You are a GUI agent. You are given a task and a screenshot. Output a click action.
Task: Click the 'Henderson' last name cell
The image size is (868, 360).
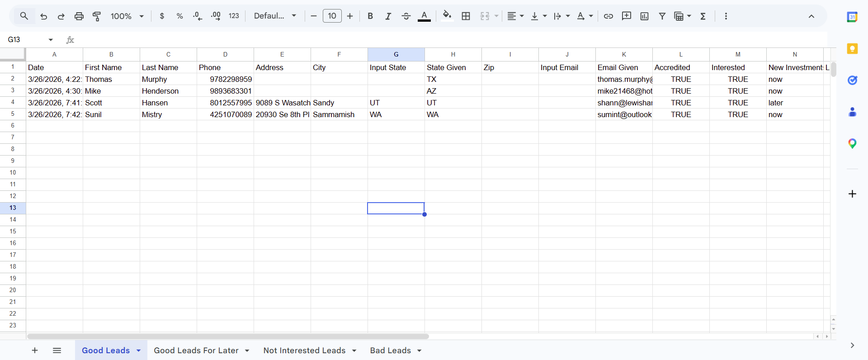pyautogui.click(x=168, y=91)
